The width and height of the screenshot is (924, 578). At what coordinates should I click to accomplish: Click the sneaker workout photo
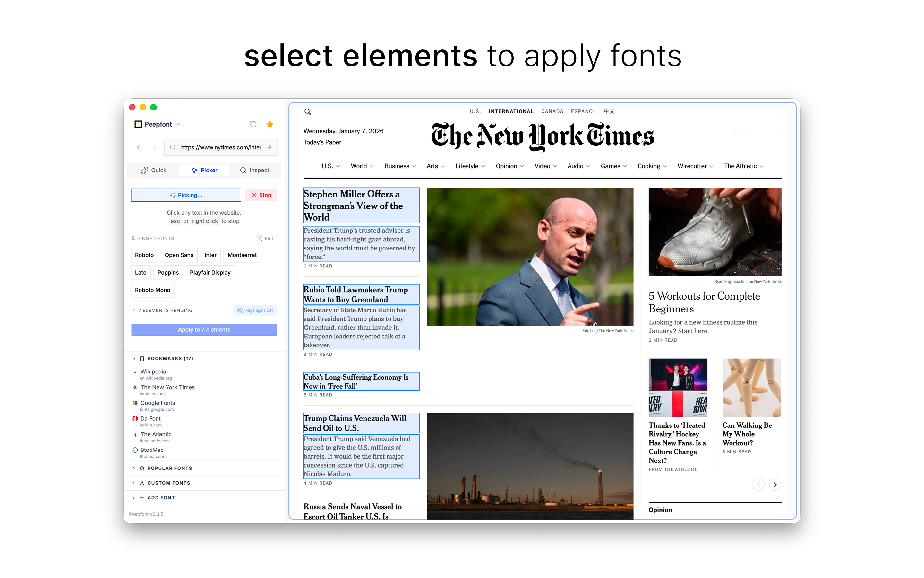click(x=715, y=232)
